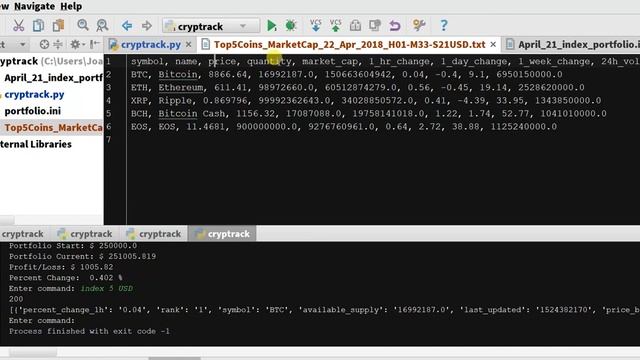Select Top5Coins_MarketCap txt editor tab
Screen dimensions: 640x360
(x=349, y=44)
